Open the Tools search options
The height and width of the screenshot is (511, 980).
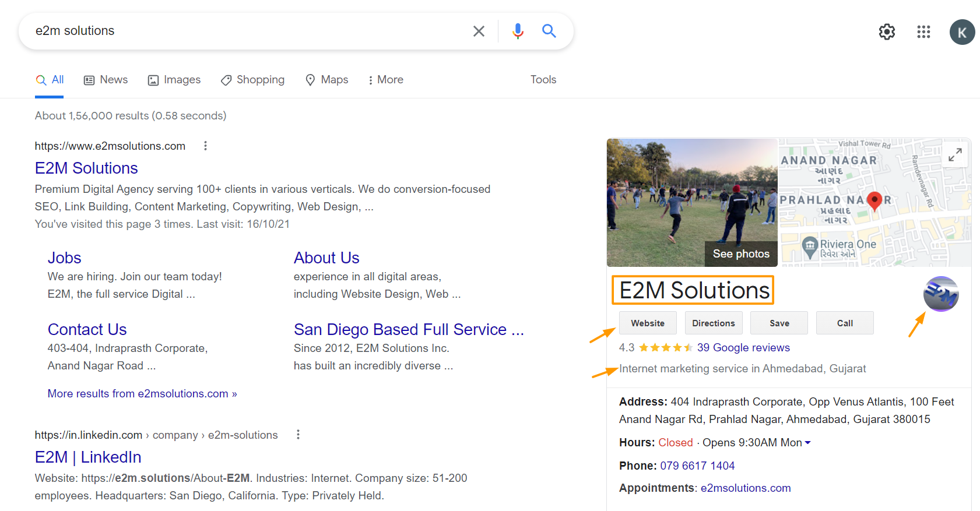[543, 80]
